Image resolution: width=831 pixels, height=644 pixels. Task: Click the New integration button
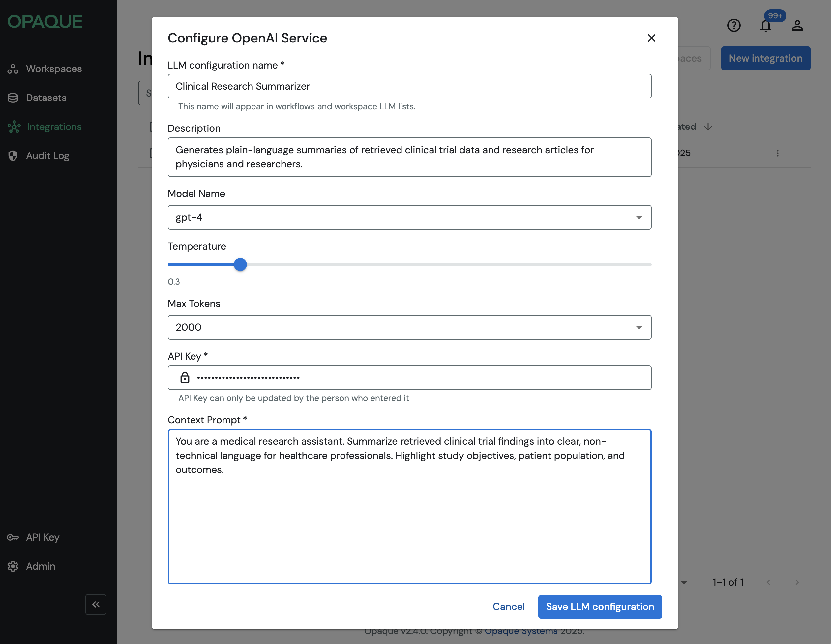click(765, 58)
